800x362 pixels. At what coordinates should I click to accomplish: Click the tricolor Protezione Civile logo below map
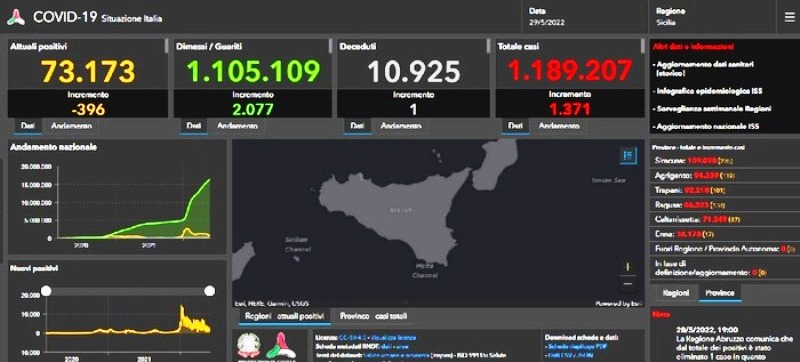(280, 345)
